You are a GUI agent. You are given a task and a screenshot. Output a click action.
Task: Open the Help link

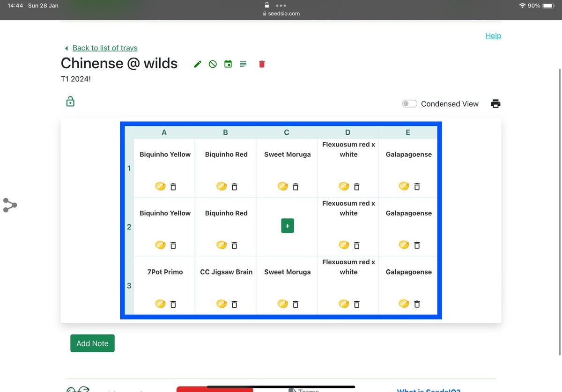[x=493, y=36]
